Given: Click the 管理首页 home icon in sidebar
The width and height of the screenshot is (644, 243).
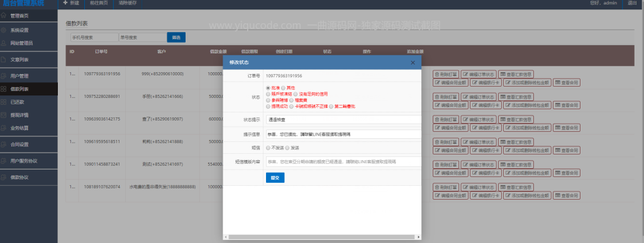Looking at the screenshot, I should pos(4,16).
